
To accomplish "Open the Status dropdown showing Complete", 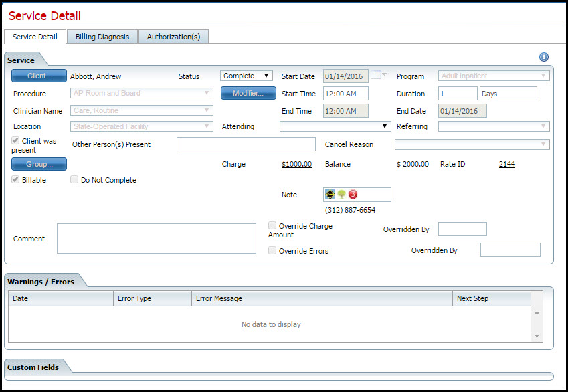I will click(264, 76).
